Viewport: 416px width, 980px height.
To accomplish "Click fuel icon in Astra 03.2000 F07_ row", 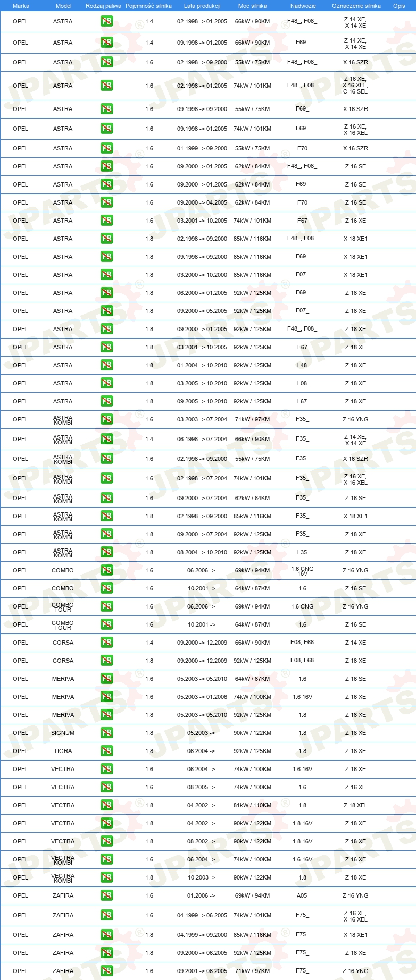I will 106,275.
